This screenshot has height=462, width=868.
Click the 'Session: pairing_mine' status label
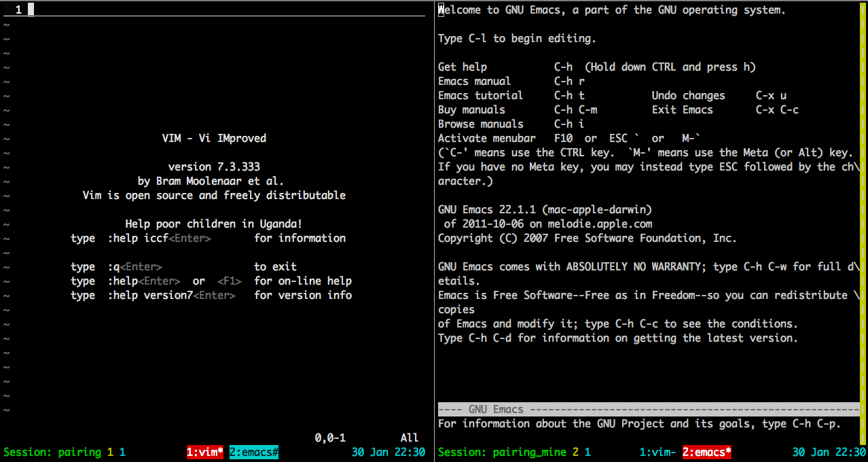502,452
